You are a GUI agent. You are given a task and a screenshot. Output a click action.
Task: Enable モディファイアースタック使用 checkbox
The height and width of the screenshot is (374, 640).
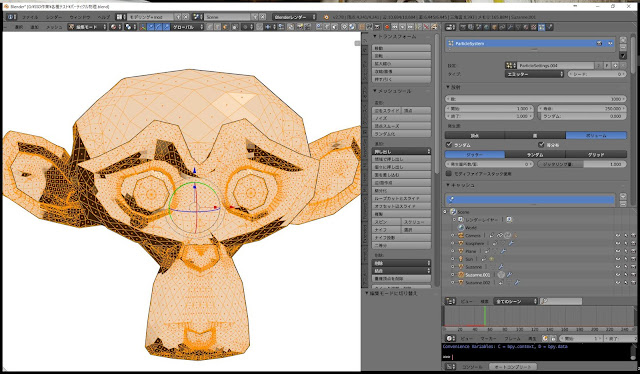[449, 174]
